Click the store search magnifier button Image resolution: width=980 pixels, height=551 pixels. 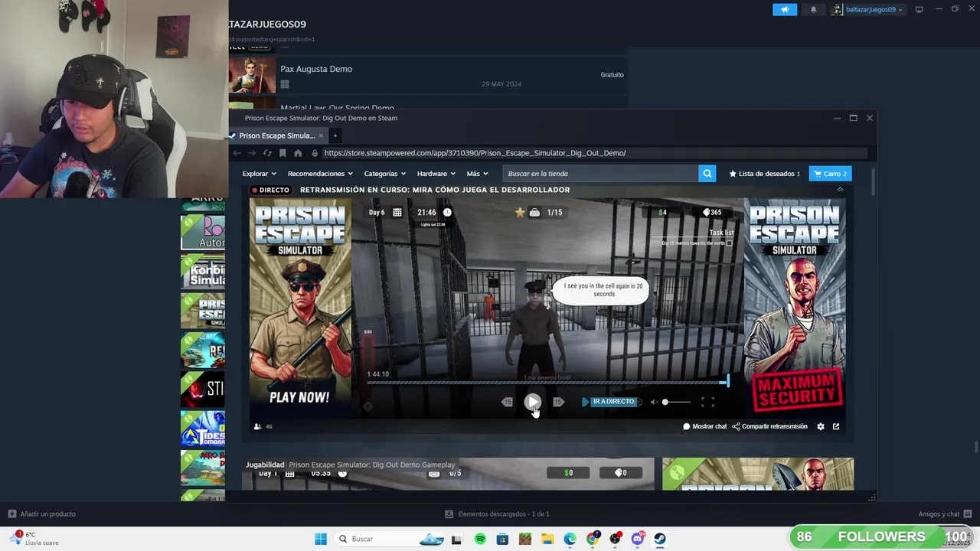click(x=707, y=174)
